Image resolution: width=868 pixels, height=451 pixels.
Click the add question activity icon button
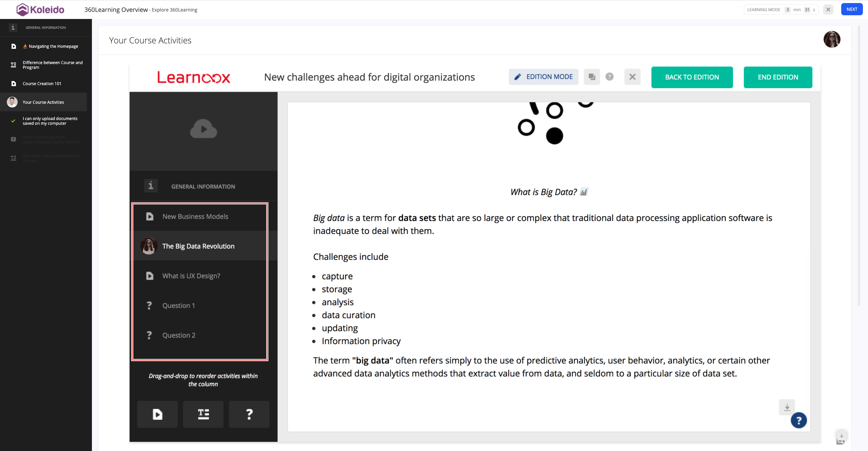pyautogui.click(x=249, y=414)
